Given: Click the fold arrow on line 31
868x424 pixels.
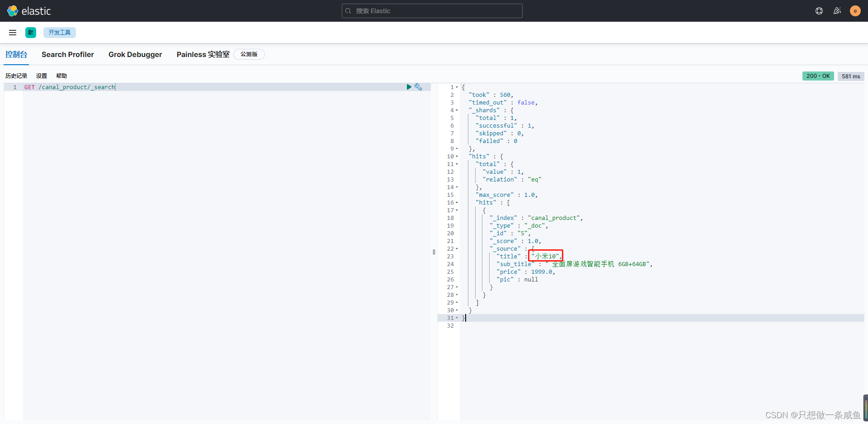Looking at the screenshot, I should (457, 318).
